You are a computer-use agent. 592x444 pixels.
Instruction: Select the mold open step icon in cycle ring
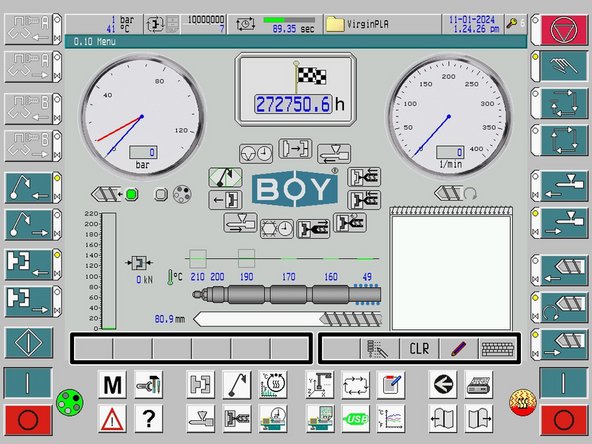(x=225, y=200)
